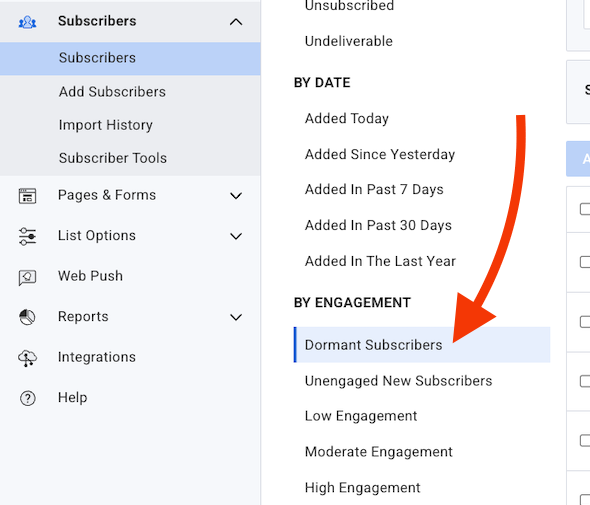Click the Subscribers people icon
The width and height of the screenshot is (590, 505).
[x=27, y=22]
